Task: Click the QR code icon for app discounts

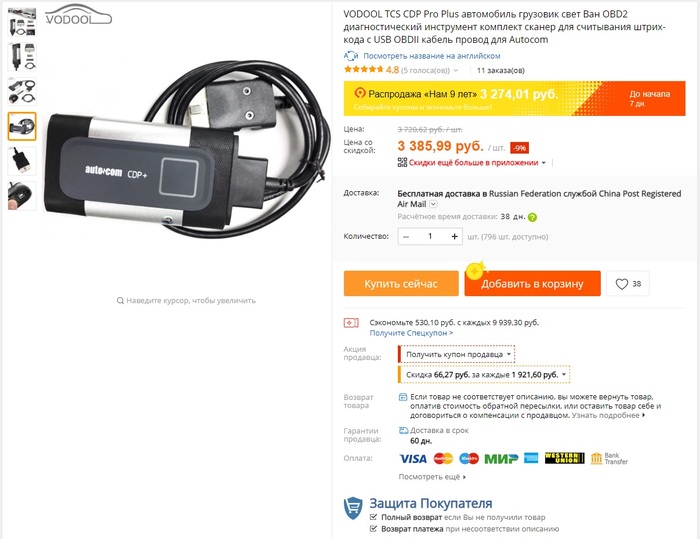Action: 402,163
